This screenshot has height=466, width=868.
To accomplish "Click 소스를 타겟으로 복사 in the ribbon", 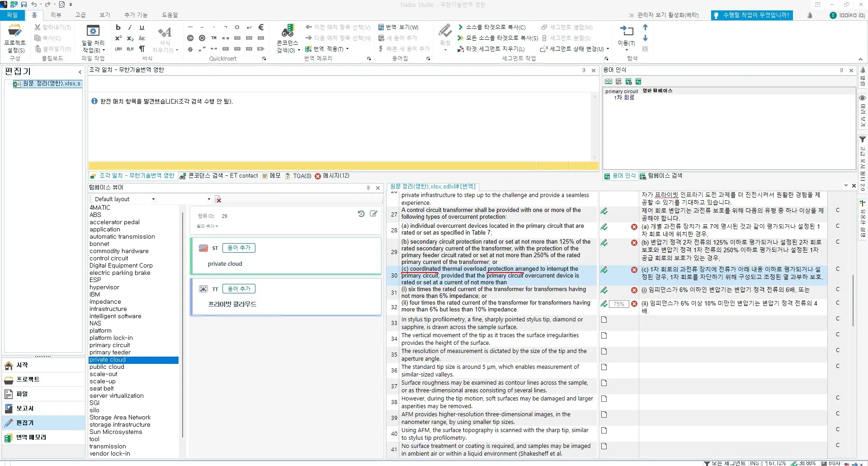I will click(x=492, y=28).
